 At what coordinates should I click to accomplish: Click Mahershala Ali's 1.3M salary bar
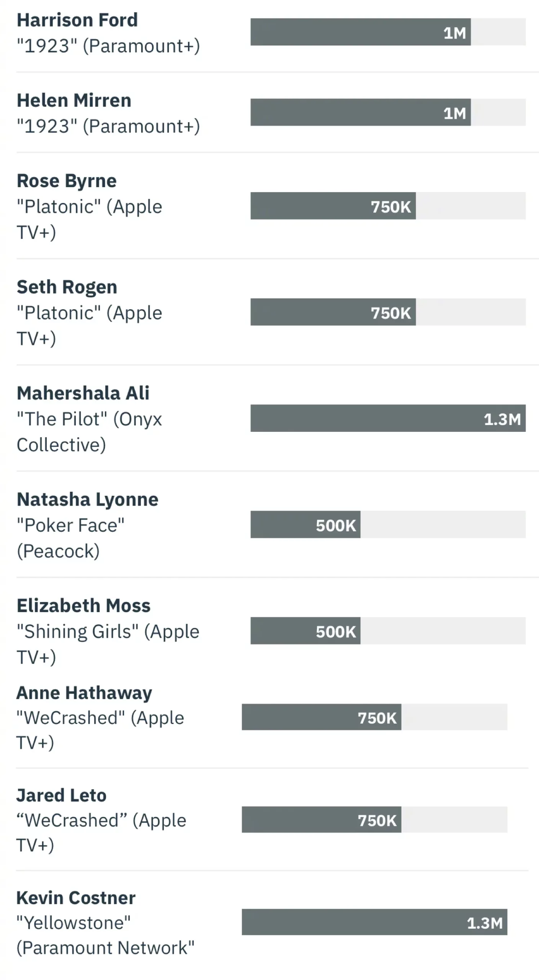click(x=388, y=418)
